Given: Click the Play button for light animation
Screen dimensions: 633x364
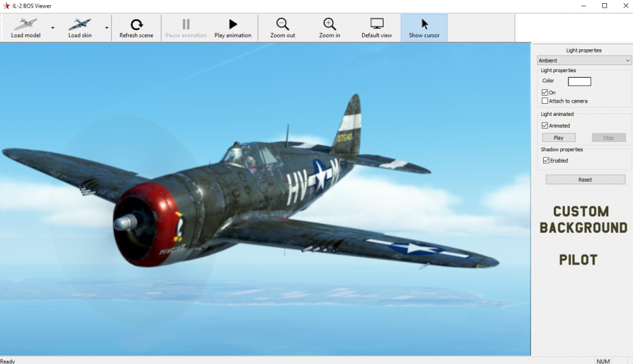Looking at the screenshot, I should click(558, 137).
